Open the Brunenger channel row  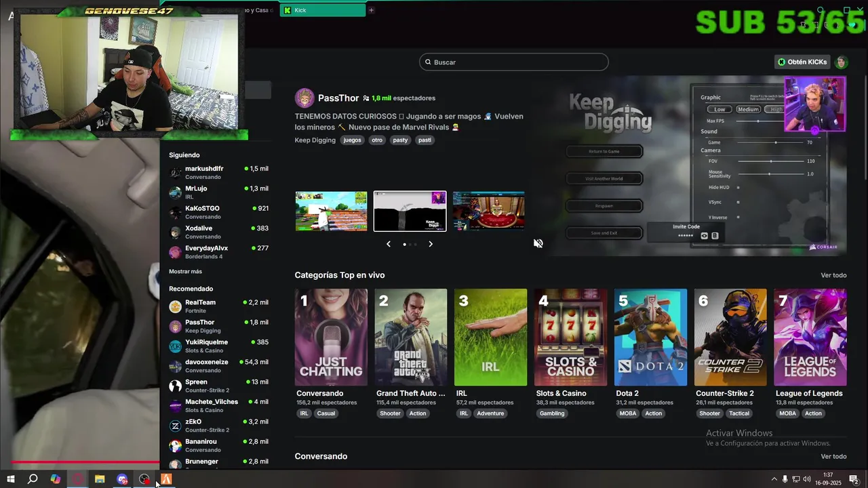pos(218,463)
